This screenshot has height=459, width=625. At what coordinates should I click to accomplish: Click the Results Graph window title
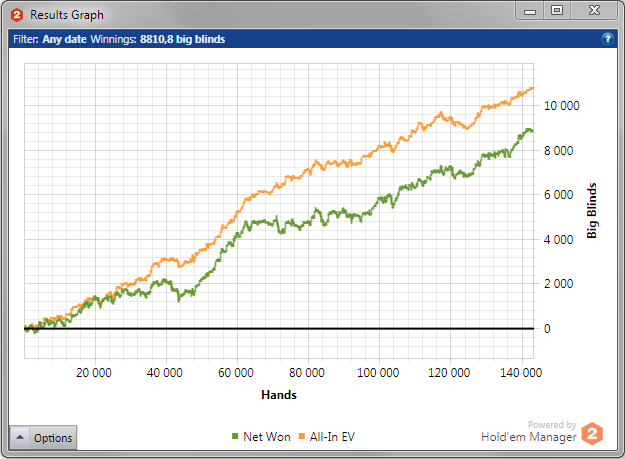(67, 15)
